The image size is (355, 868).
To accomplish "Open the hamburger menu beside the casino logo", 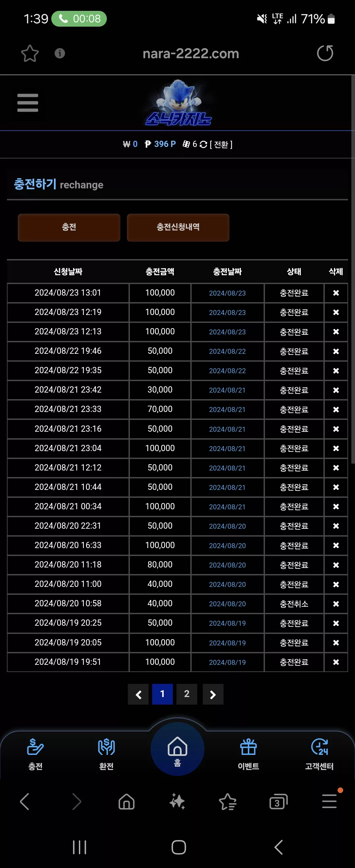I will click(28, 103).
